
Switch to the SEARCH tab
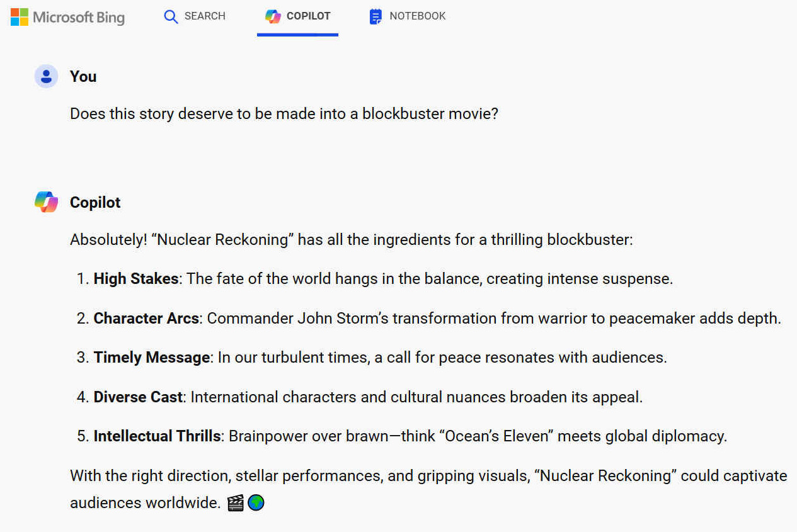pos(195,16)
